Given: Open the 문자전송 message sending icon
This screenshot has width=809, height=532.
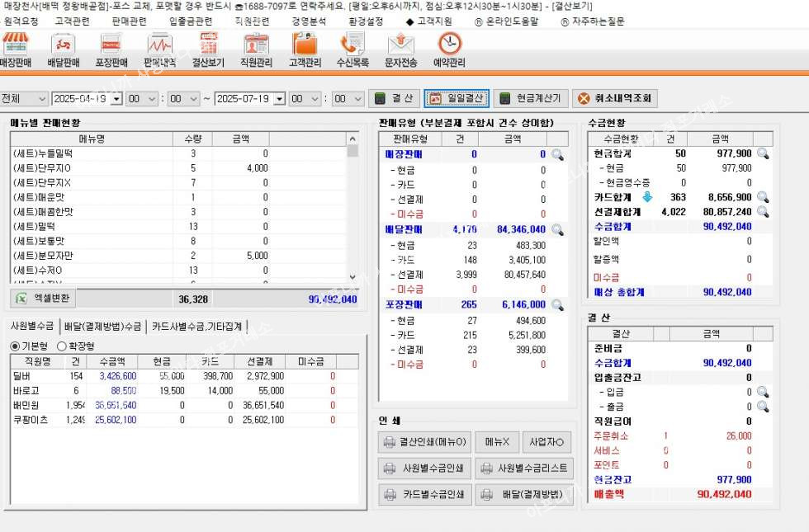Looking at the screenshot, I should (400, 49).
